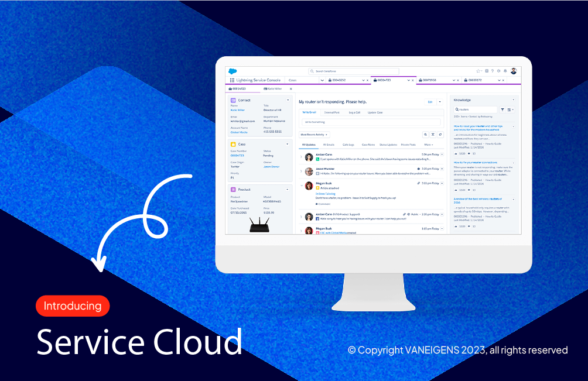Show the All Emails feed filter
This screenshot has height=381, width=588.
point(329,145)
